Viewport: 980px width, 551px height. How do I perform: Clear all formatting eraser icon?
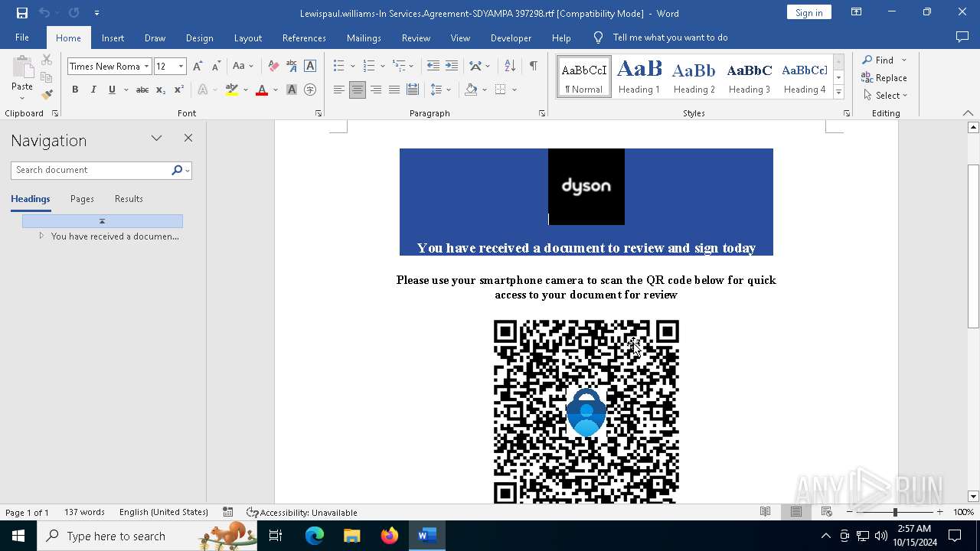pos(273,67)
